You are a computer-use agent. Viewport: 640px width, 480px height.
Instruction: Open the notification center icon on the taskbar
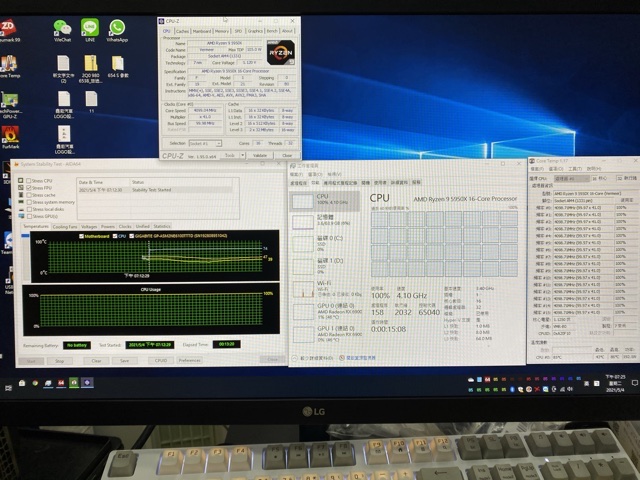(634, 383)
